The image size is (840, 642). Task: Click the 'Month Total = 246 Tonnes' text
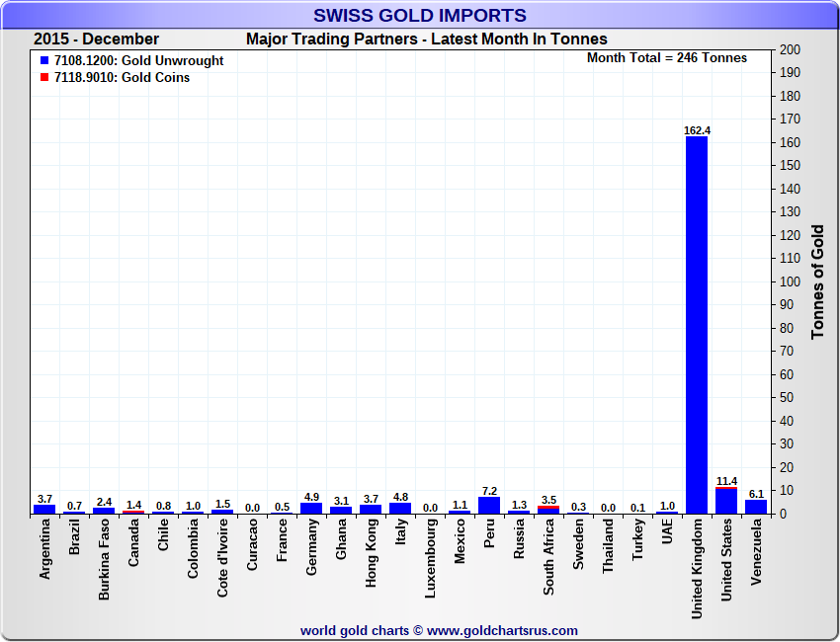click(667, 58)
